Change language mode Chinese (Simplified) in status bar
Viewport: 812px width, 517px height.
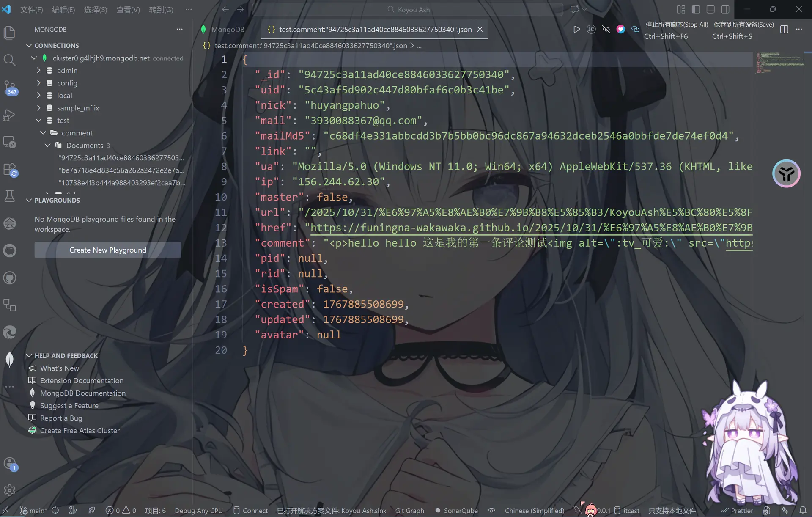pyautogui.click(x=535, y=510)
